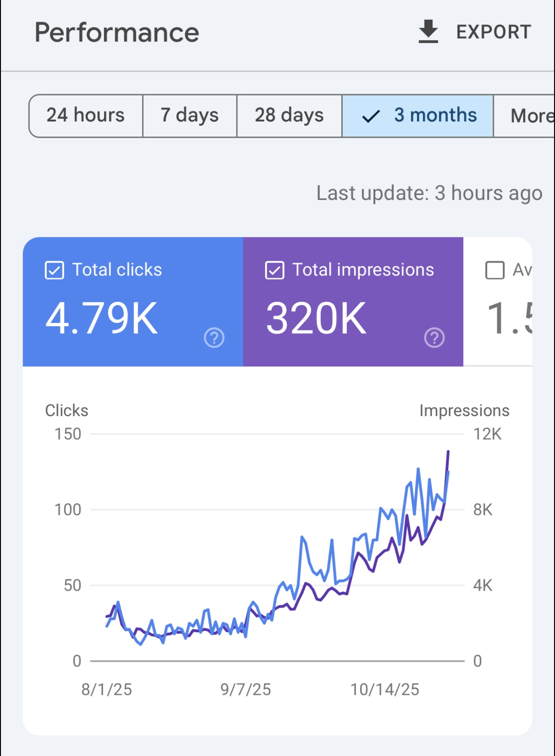555x756 pixels.
Task: Click the EXPORT text label
Action: click(493, 32)
